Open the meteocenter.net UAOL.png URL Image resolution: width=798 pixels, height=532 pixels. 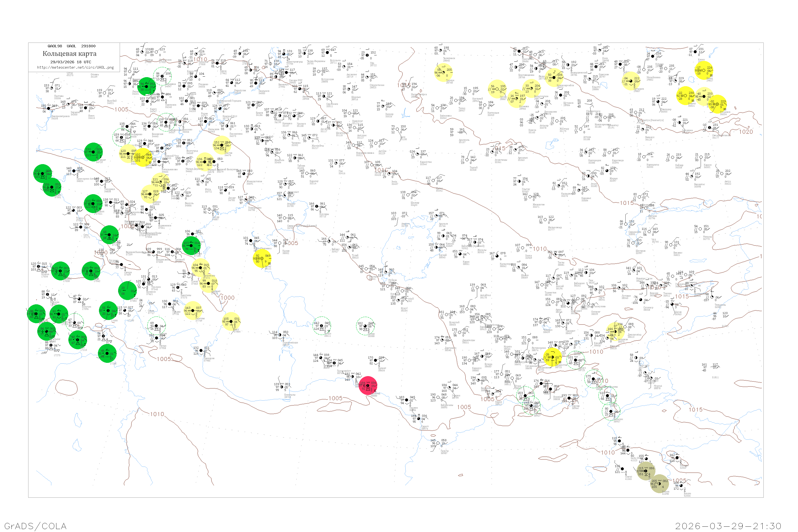point(75,67)
